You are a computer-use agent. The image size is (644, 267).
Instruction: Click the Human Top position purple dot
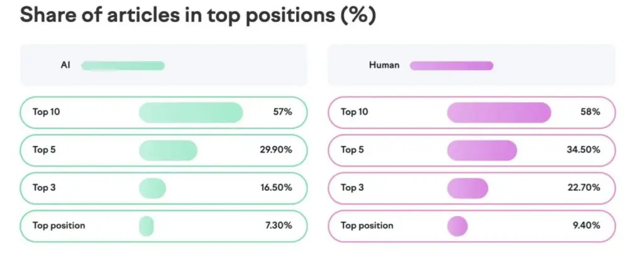[x=457, y=226]
